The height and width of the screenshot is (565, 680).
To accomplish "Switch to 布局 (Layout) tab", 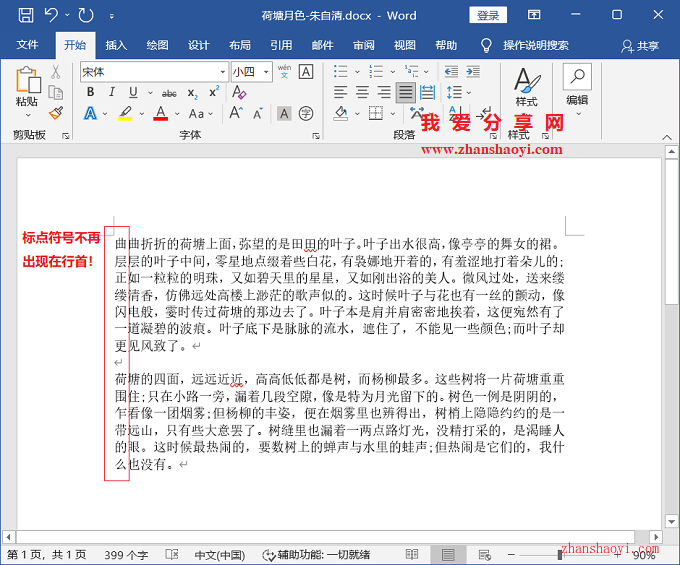I will point(240,45).
